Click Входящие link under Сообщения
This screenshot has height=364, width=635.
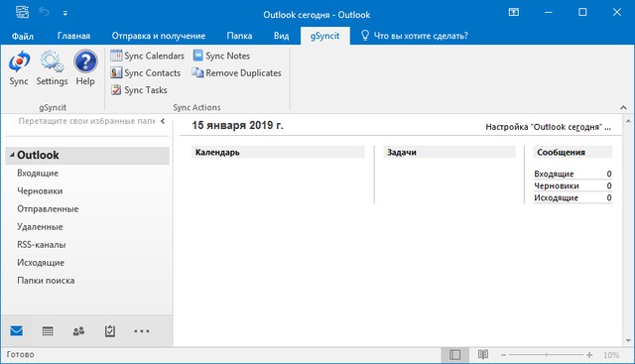pos(554,174)
